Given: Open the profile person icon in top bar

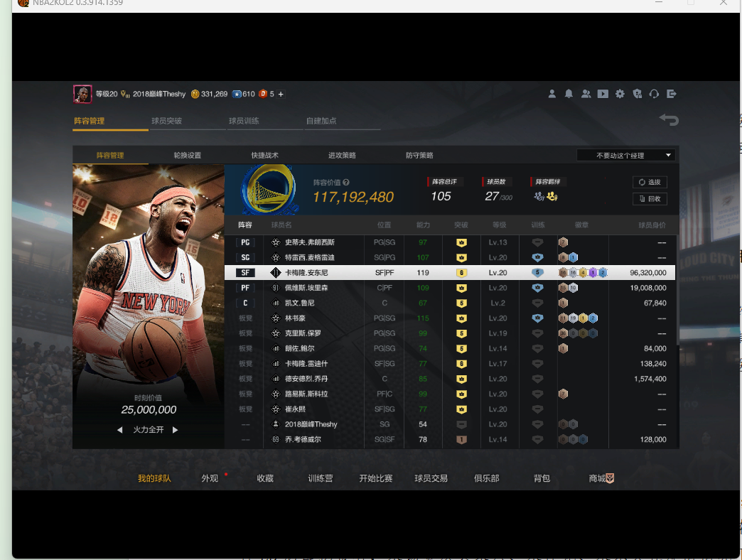Looking at the screenshot, I should [x=552, y=94].
